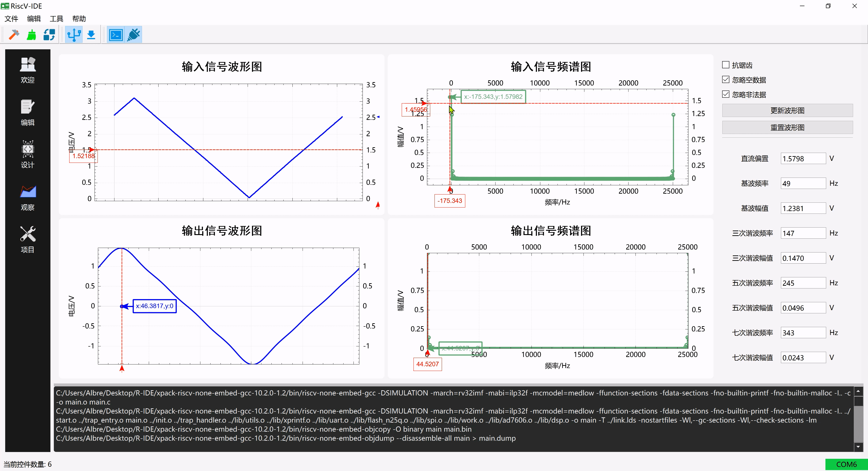Open the 欢迎 welcome page in sidebar
The image size is (868, 471).
(x=28, y=70)
